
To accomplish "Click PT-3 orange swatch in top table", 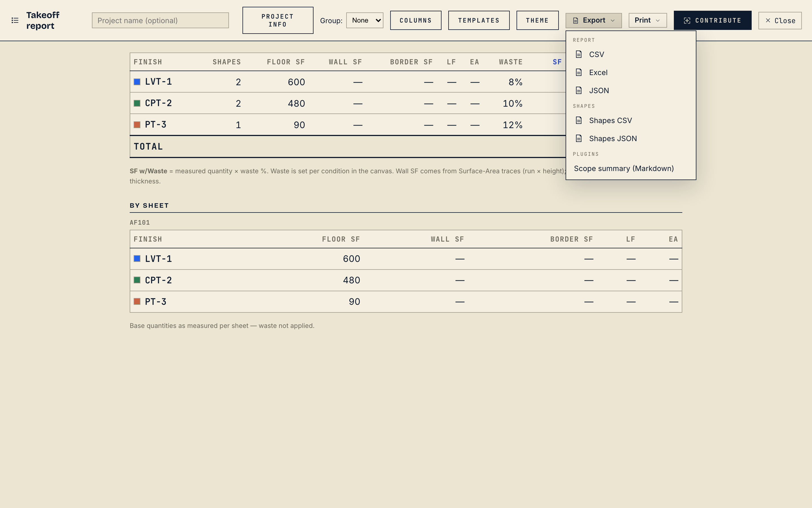I will click(x=137, y=125).
